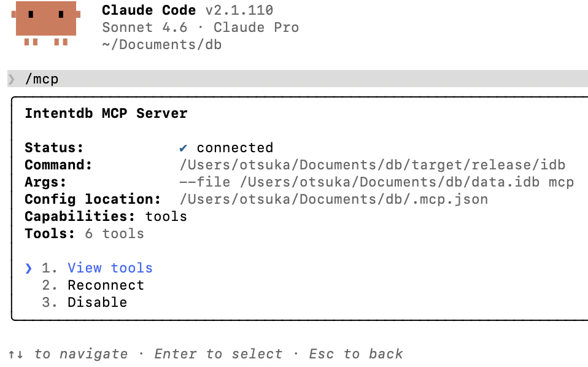Click the up-down arrows navigate hint icon
Viewport: 588px width, 367px height.
(16, 354)
